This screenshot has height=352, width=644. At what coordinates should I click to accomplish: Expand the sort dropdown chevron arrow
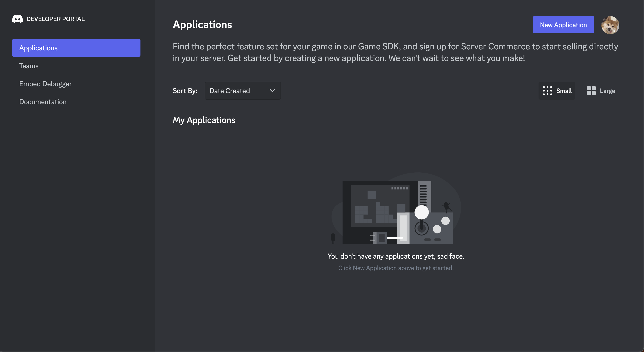tap(272, 91)
